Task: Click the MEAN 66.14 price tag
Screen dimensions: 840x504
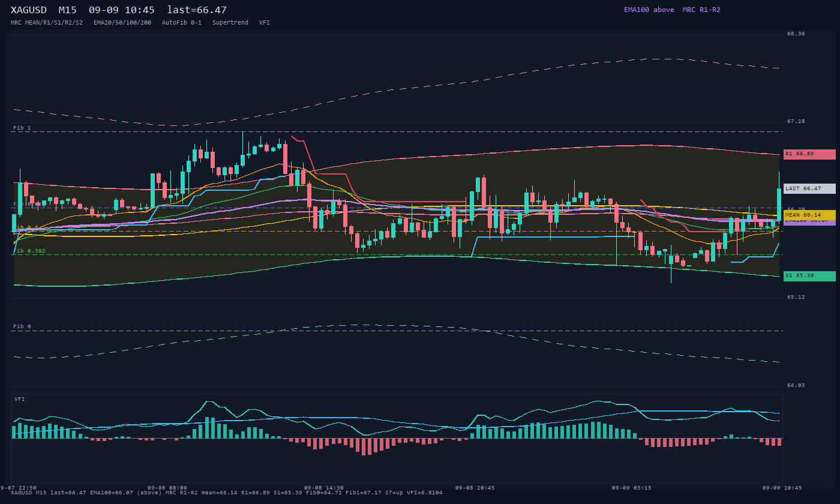Action: (809, 215)
